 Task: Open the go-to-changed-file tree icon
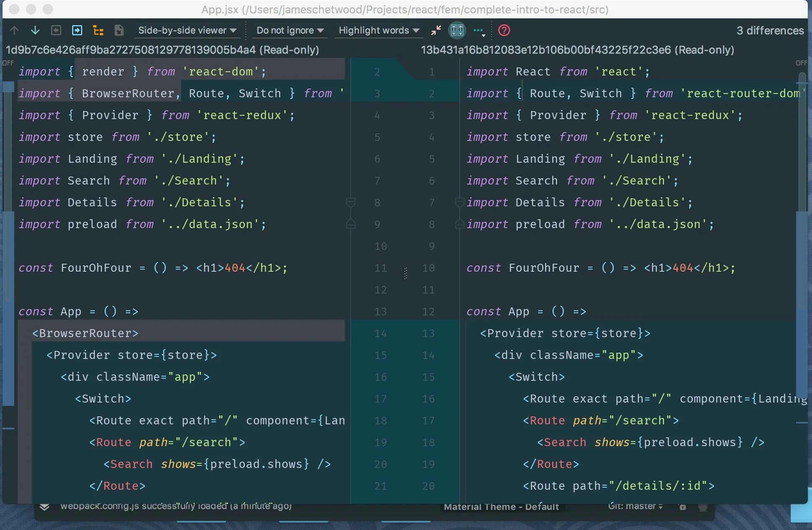click(98, 30)
